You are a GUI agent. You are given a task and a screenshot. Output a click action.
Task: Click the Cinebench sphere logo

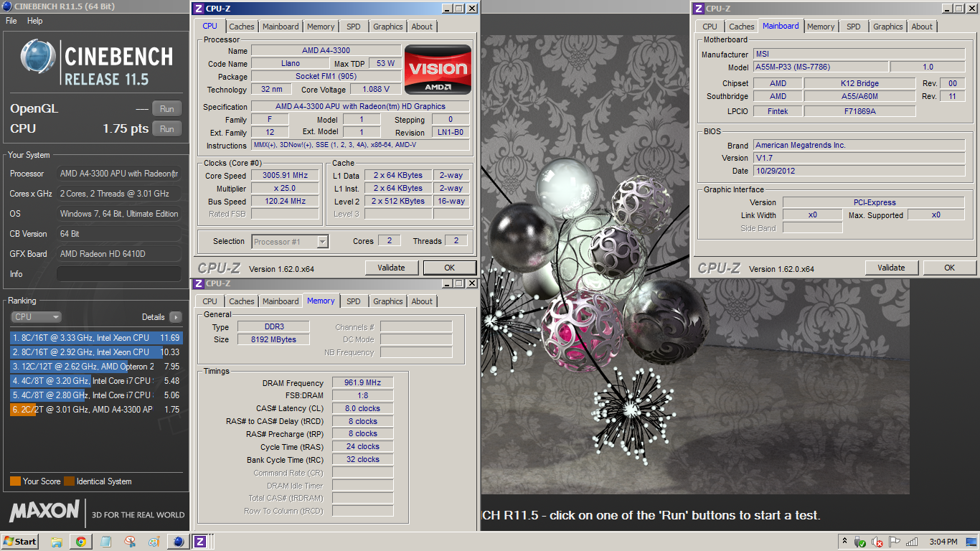click(x=37, y=57)
